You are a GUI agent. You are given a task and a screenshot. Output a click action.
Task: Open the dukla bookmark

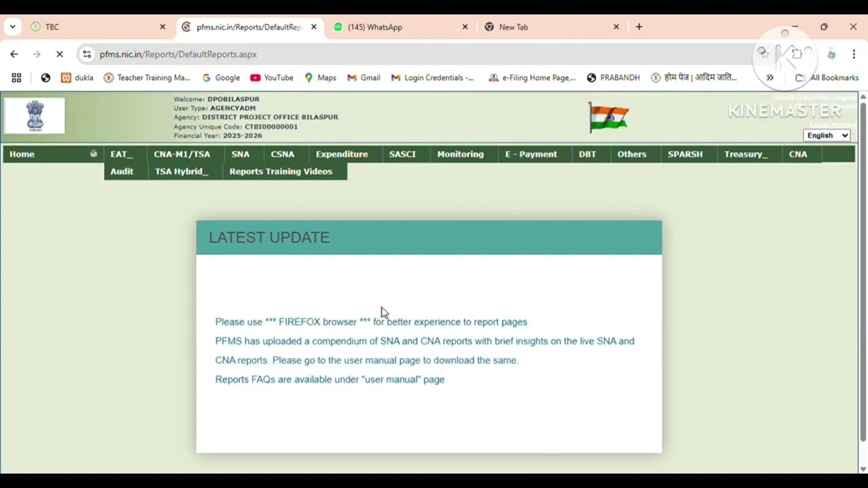(77, 78)
